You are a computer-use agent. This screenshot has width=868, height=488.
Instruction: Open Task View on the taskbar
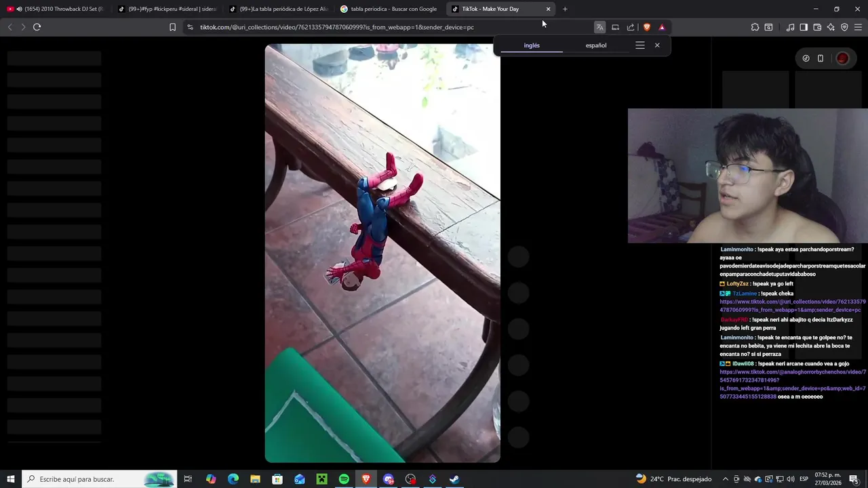(188, 479)
